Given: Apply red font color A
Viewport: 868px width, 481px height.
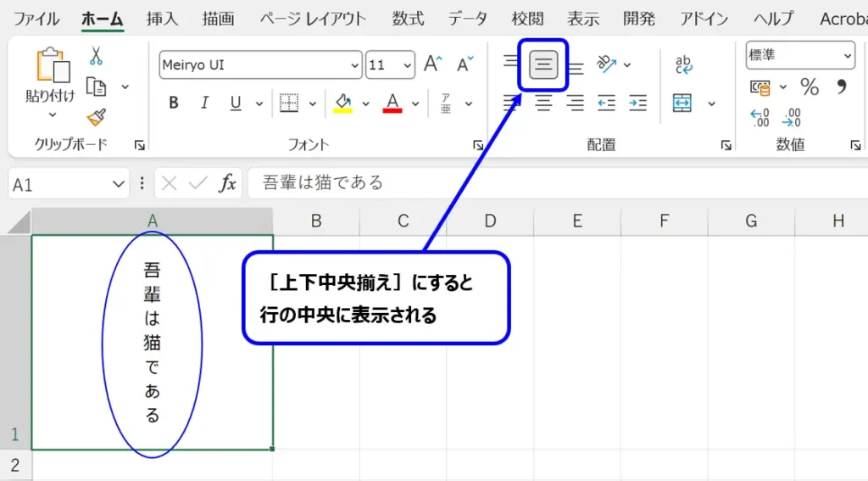Looking at the screenshot, I should point(392,103).
